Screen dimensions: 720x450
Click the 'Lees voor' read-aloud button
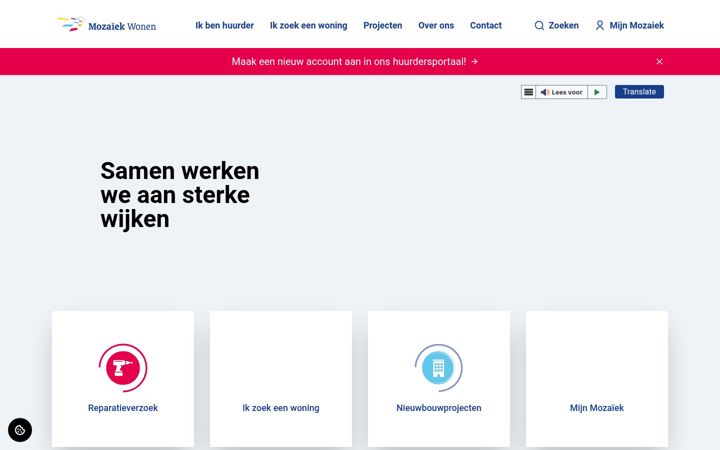coord(562,92)
